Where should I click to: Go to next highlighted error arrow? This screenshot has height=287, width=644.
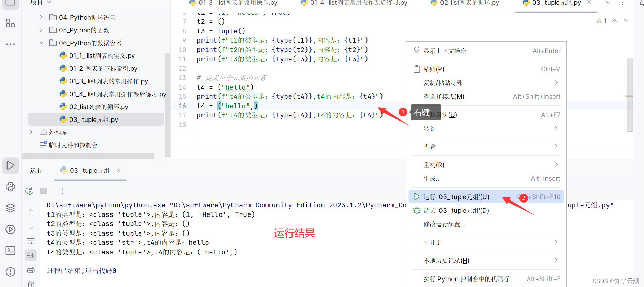pos(626,21)
